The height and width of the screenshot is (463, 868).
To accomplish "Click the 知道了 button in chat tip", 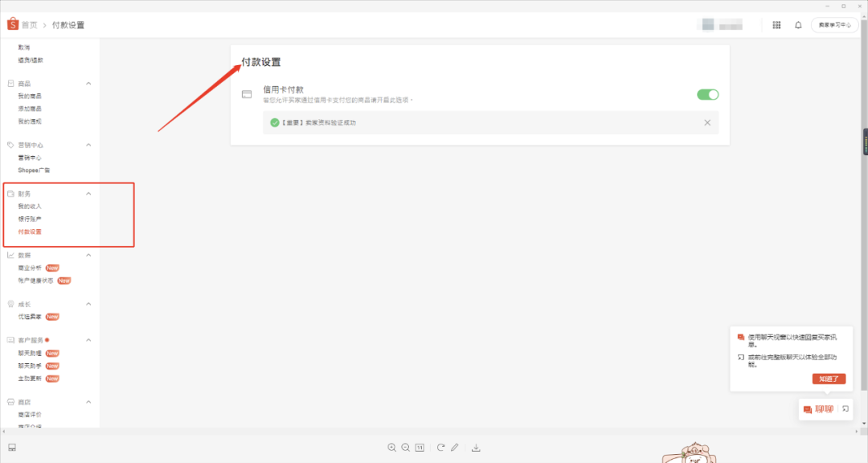I will [x=829, y=379].
